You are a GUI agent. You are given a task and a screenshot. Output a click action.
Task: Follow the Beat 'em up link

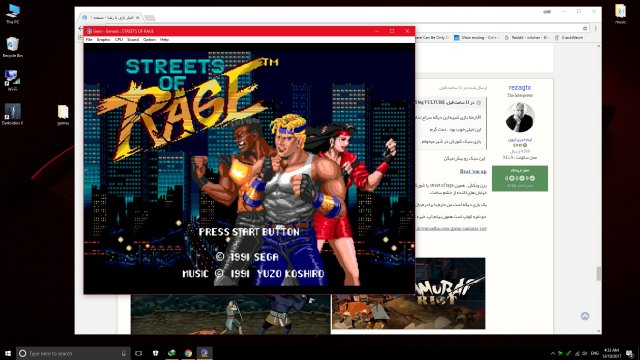(473, 171)
